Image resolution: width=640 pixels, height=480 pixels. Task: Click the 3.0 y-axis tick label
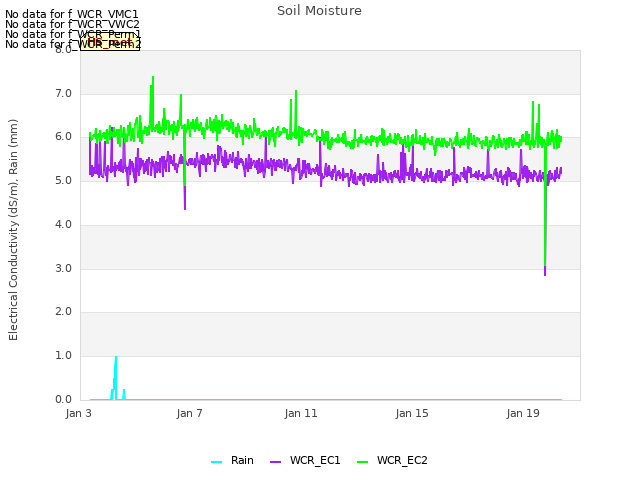[x=63, y=268]
